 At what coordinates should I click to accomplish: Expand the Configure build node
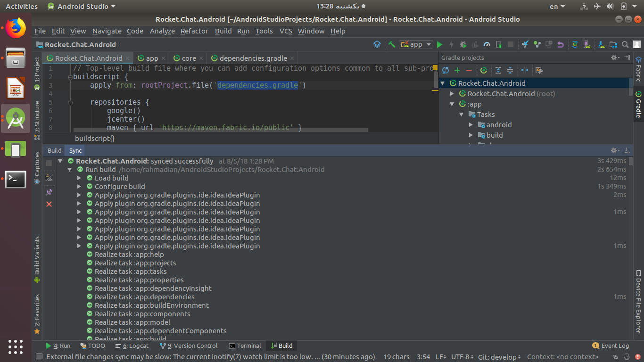tap(79, 187)
